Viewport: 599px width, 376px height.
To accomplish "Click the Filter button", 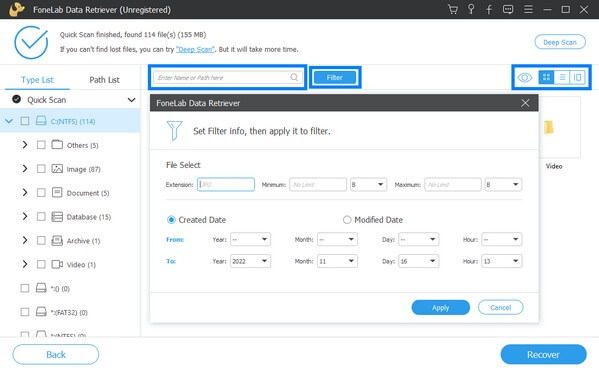I will pyautogui.click(x=335, y=78).
